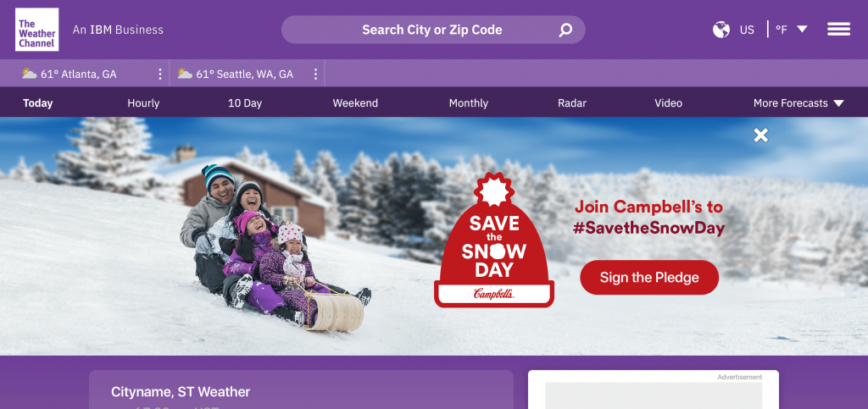Open options dots for Atlanta, GA

point(160,74)
